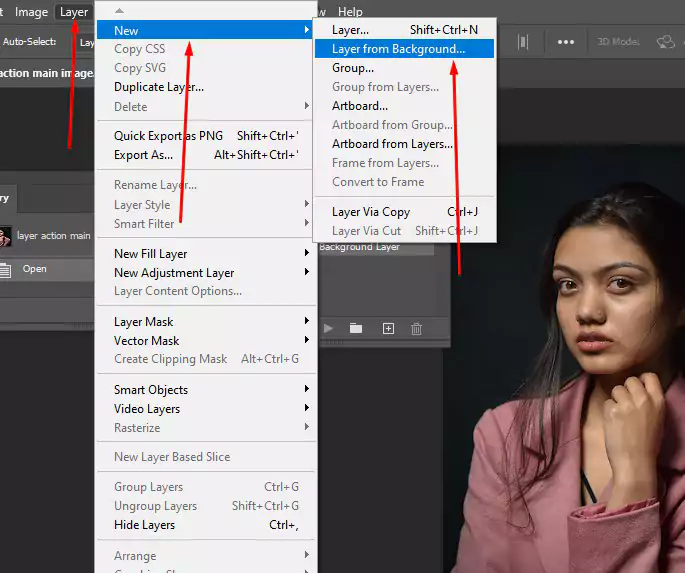This screenshot has width=685, height=573.
Task: Expand the New Fill Layer submenu
Action: 204,254
